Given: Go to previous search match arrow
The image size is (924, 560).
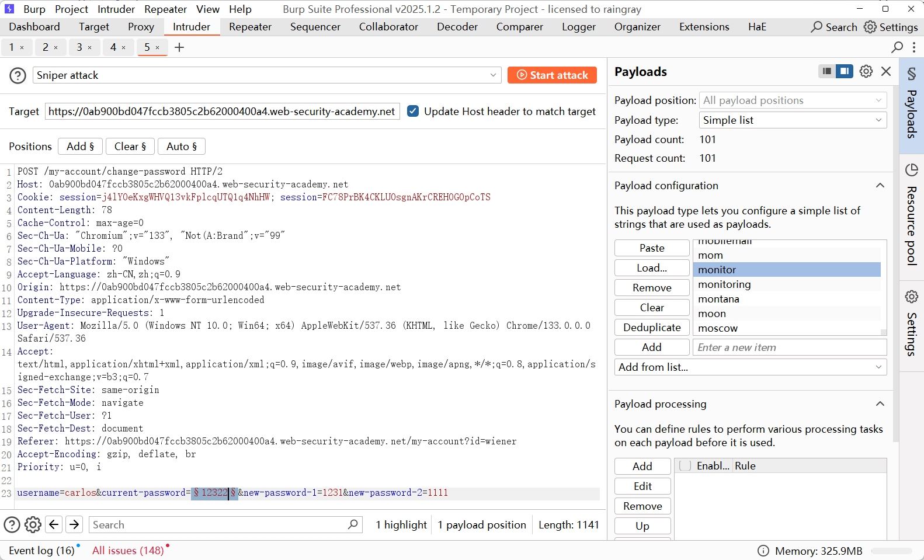Looking at the screenshot, I should click(54, 524).
